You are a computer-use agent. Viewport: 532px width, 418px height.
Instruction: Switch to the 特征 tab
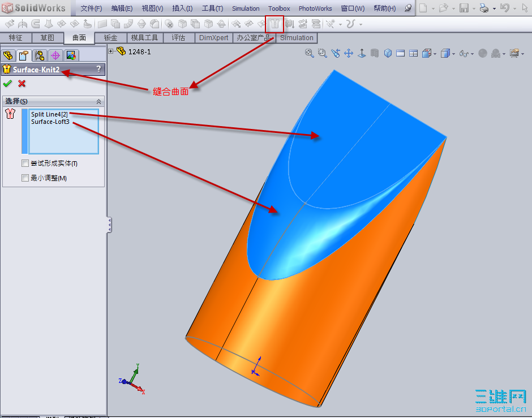tap(16, 38)
